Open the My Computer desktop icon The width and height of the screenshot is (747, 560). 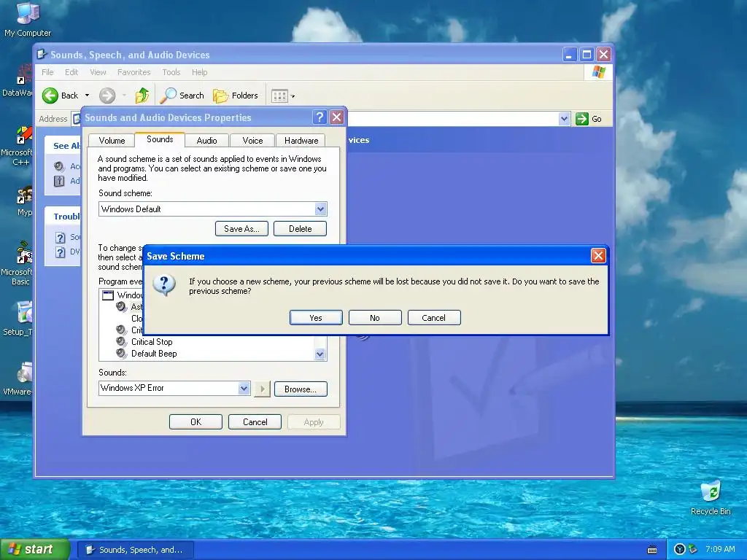point(28,19)
